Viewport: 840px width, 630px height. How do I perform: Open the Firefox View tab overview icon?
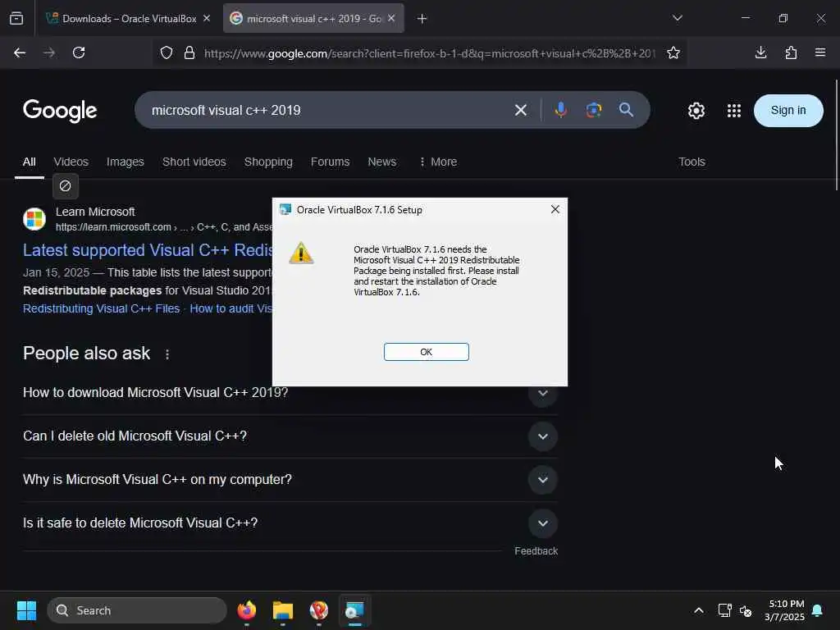(16, 18)
